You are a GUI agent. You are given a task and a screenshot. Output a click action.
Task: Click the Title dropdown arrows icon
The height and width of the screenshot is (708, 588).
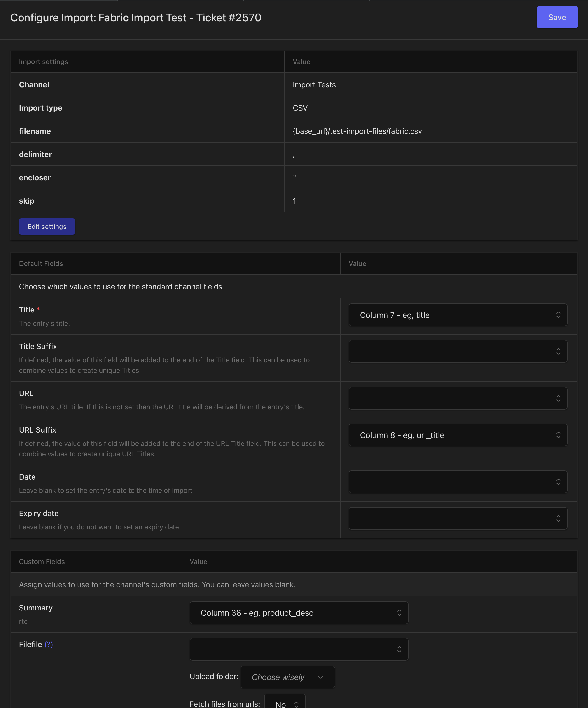(558, 315)
